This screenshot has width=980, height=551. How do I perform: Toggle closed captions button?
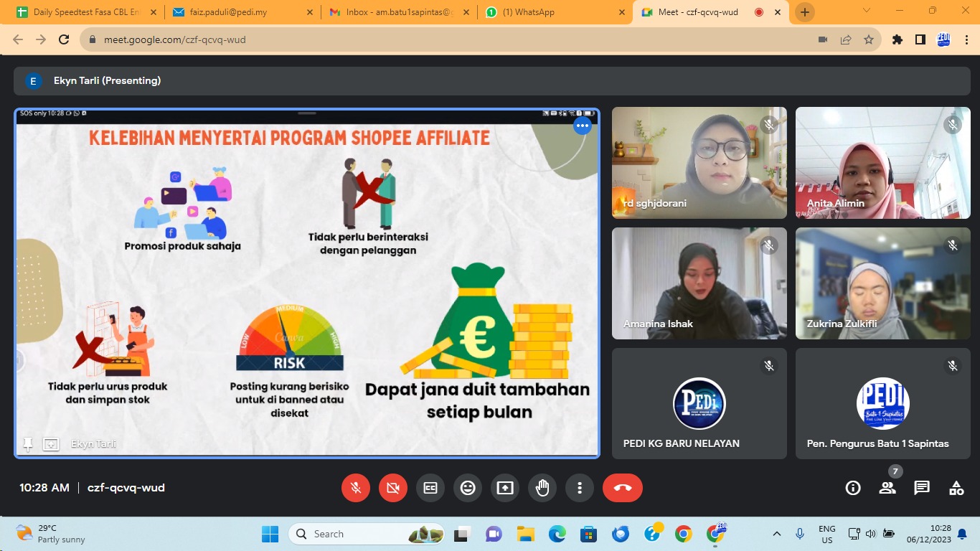[430, 488]
